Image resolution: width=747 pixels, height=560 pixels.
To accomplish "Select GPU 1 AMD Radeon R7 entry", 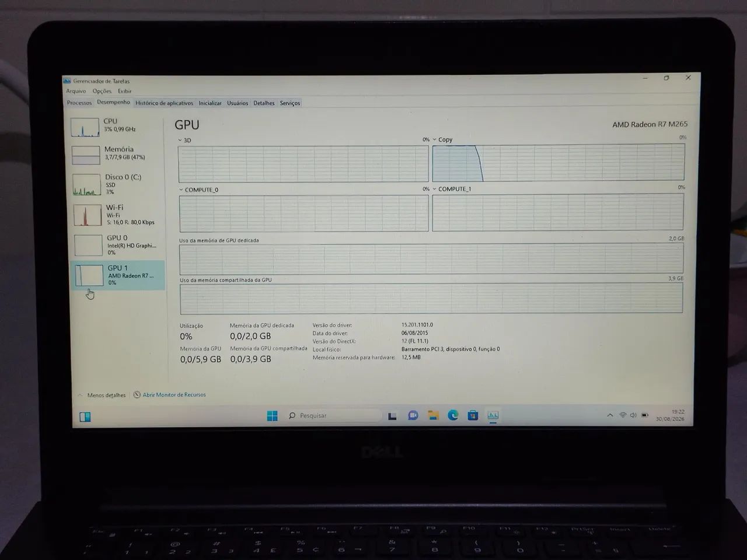I will [118, 275].
